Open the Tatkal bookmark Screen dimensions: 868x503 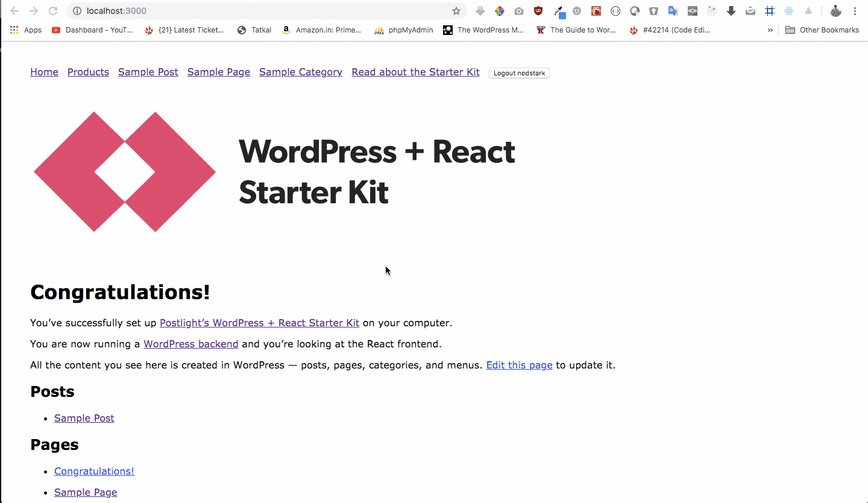(254, 30)
